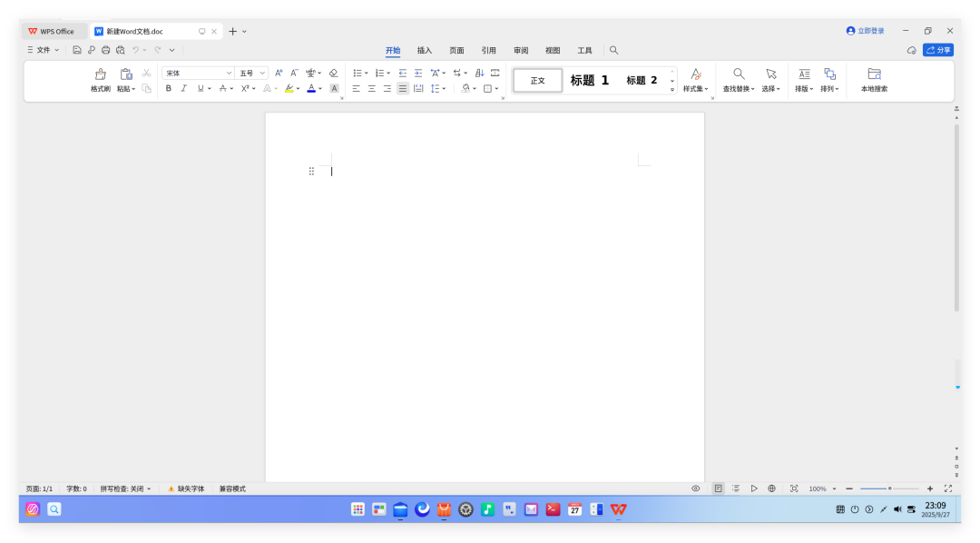
Task: Open Local Search (本地搜索) folder icon
Action: pyautogui.click(x=874, y=74)
